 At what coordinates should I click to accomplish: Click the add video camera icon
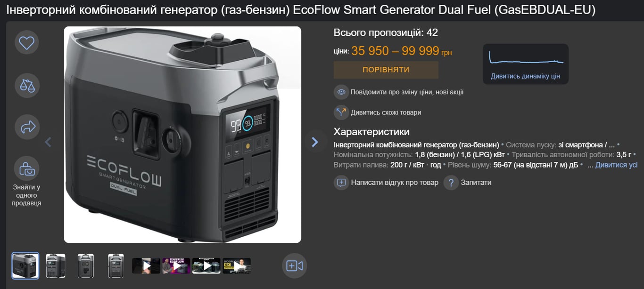point(294,266)
